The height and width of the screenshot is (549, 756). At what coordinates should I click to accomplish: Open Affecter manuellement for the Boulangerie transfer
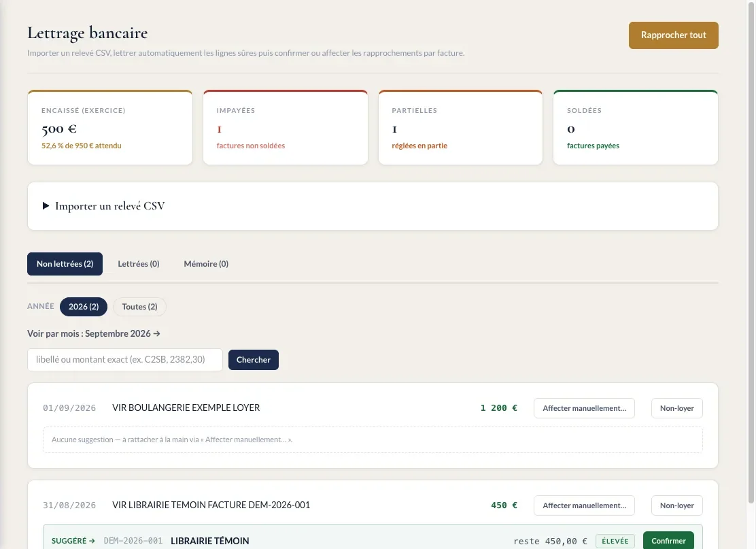[584, 408]
